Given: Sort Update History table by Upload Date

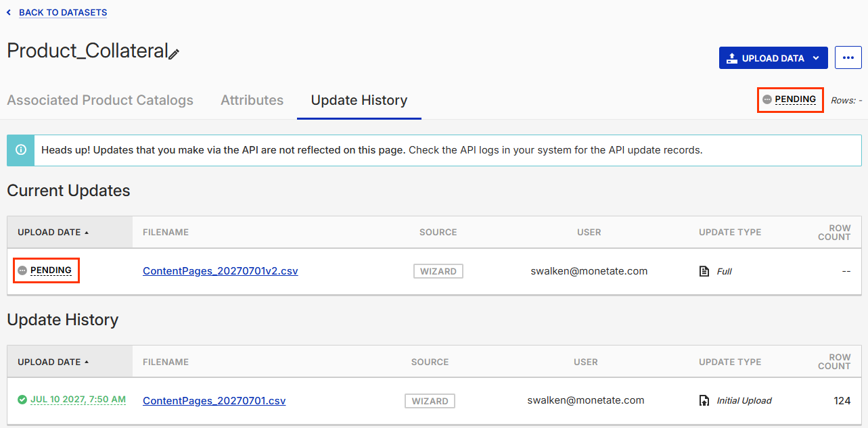Looking at the screenshot, I should 53,362.
